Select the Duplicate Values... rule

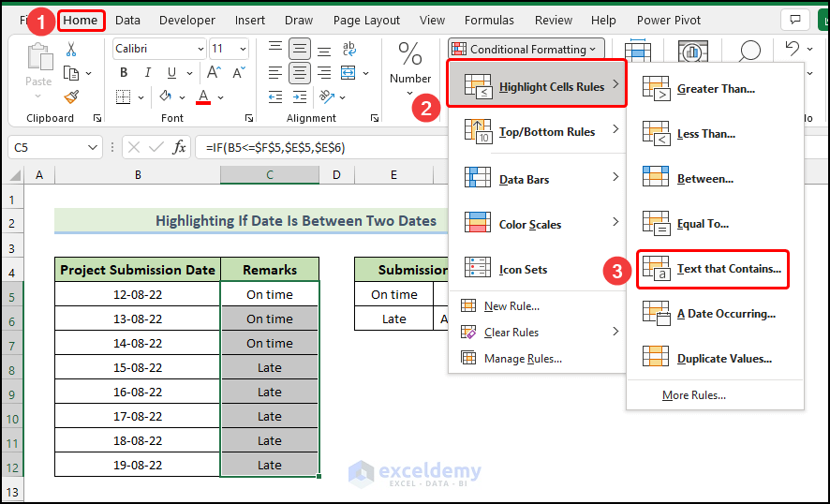(715, 359)
